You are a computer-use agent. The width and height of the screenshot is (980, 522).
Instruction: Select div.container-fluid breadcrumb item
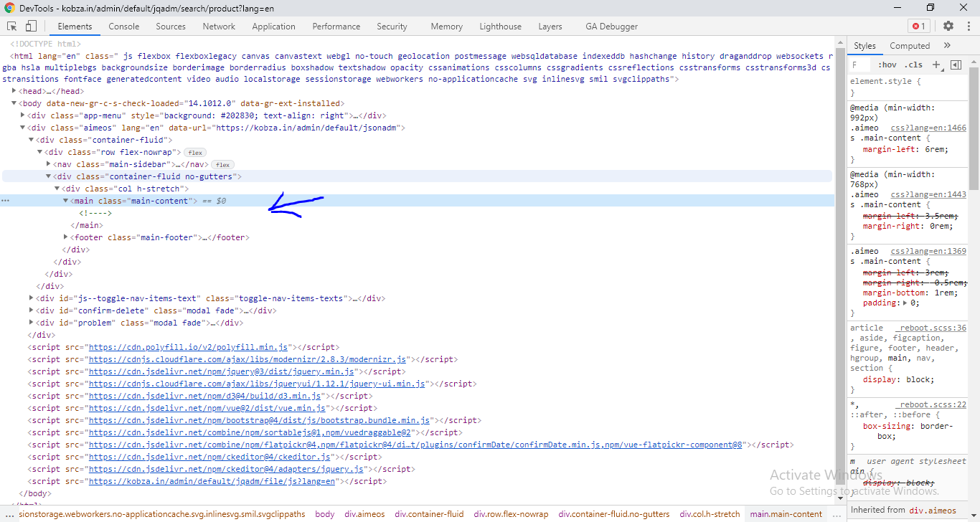tap(429, 514)
